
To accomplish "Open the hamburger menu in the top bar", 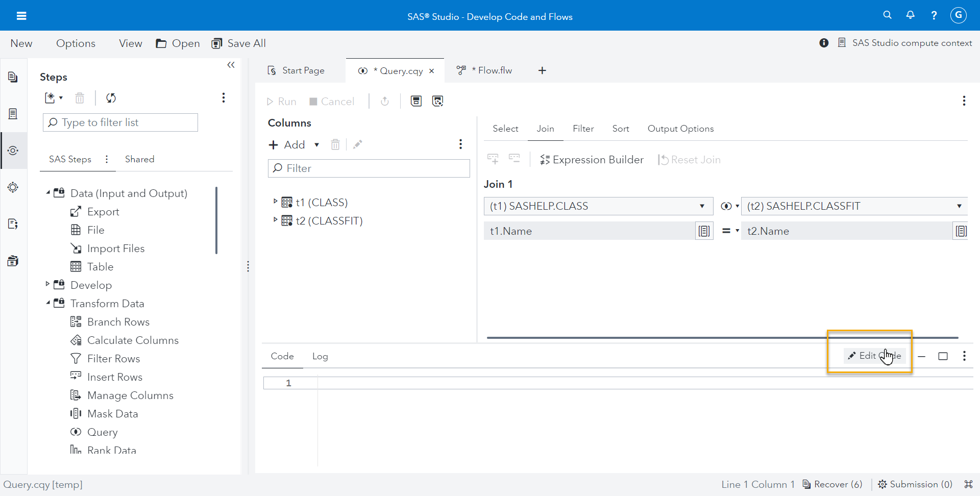I will pyautogui.click(x=21, y=16).
